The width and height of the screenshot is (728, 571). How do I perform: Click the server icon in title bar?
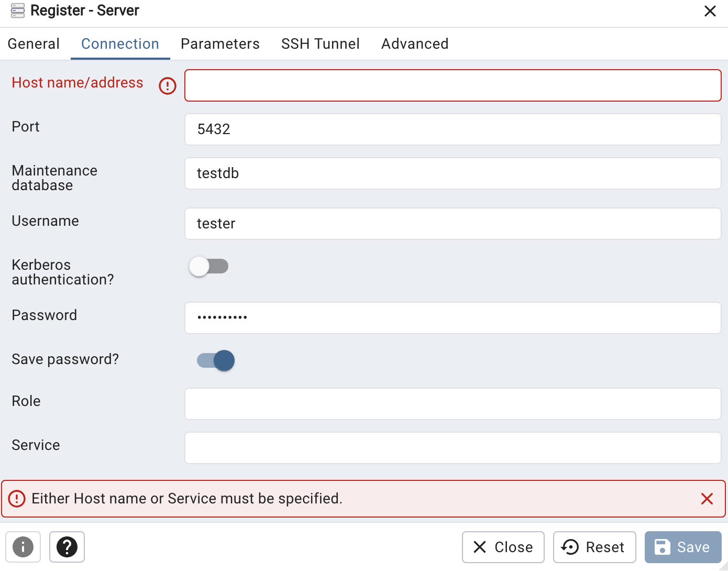click(x=18, y=10)
